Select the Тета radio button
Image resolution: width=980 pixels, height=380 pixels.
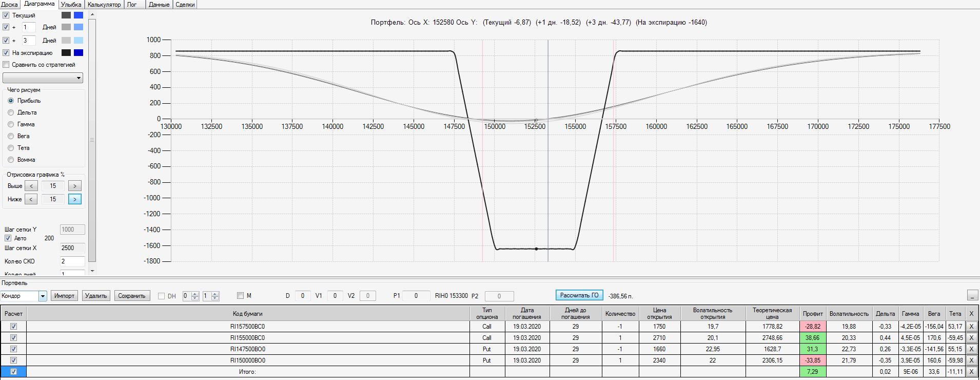[x=11, y=148]
